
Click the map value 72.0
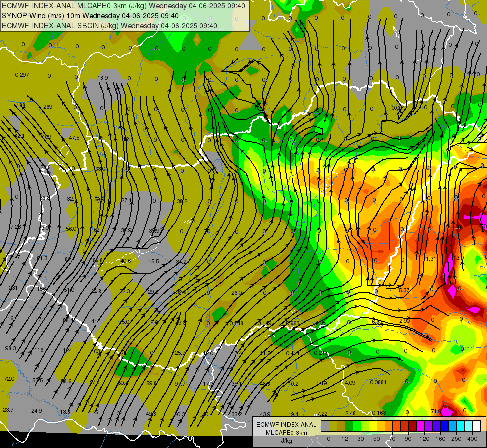pos(9,379)
